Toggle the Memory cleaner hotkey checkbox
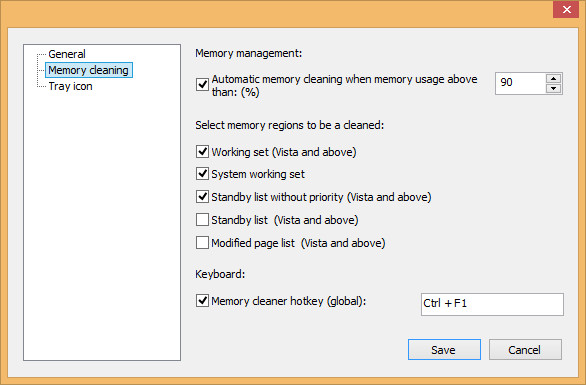586x385 pixels. (202, 301)
